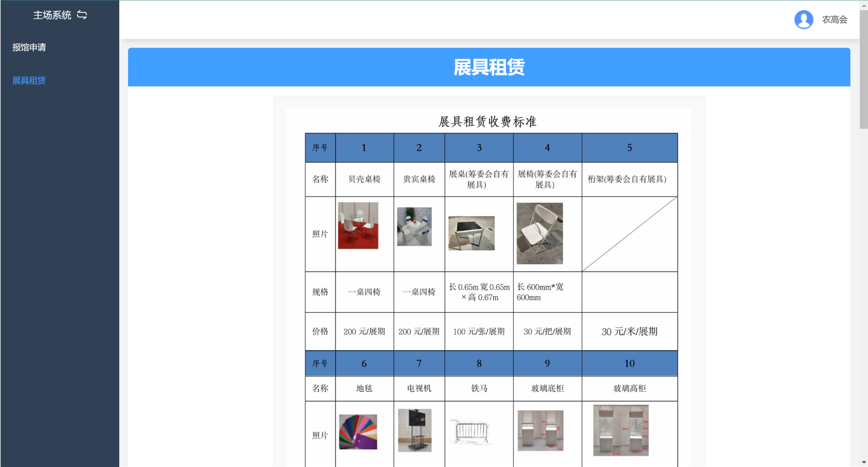Click the 展具租赁 blue page header

489,67
